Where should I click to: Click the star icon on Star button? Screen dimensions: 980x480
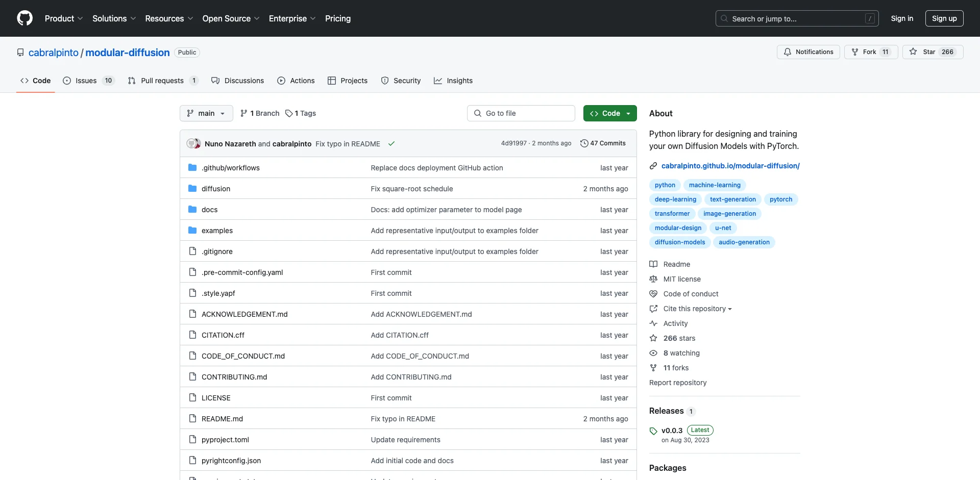pos(913,52)
